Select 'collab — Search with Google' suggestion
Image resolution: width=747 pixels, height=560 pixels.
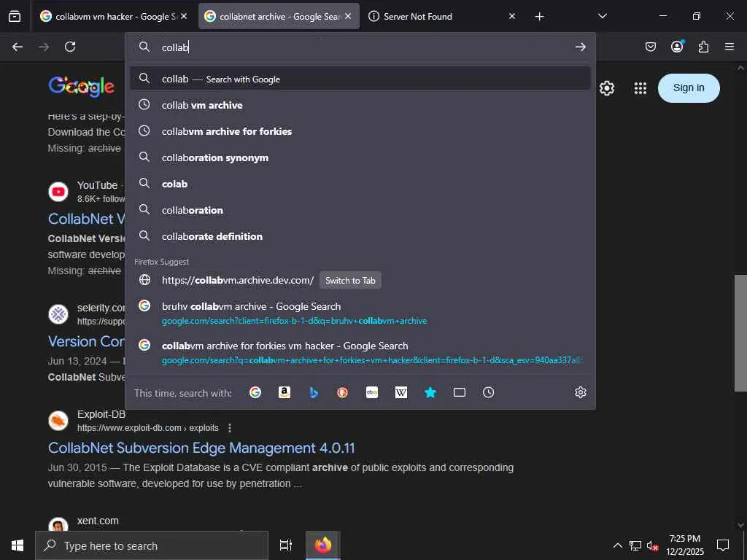tap(360, 79)
